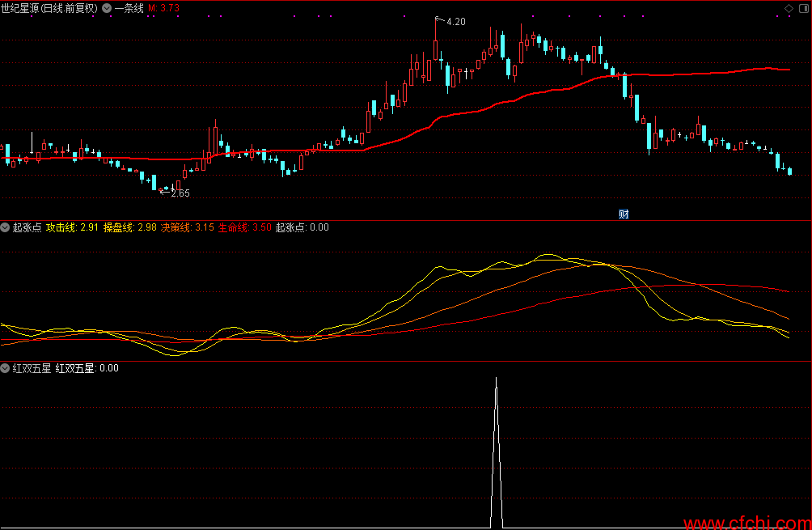The image size is (812, 530).
Task: Open the dropdown circle beside 世纪星源 title
Action: (107, 8)
